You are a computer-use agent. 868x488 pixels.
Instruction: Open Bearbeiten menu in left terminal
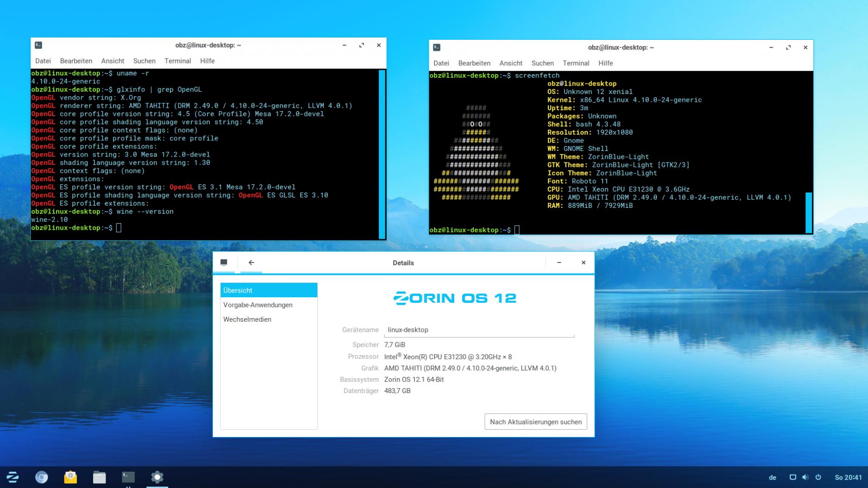click(76, 61)
